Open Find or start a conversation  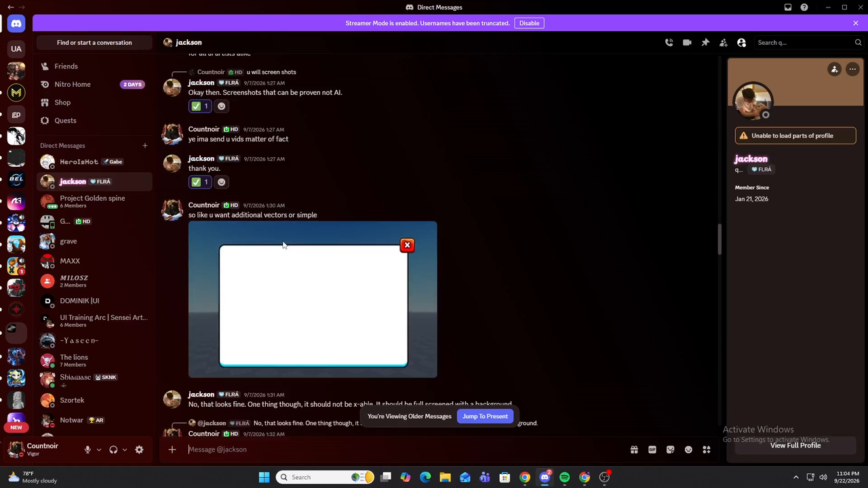point(94,43)
